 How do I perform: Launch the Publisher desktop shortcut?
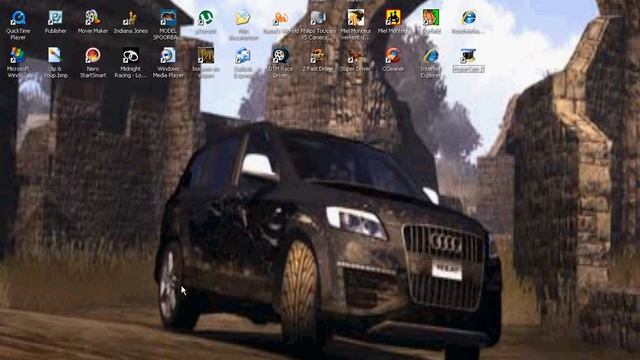coord(55,18)
